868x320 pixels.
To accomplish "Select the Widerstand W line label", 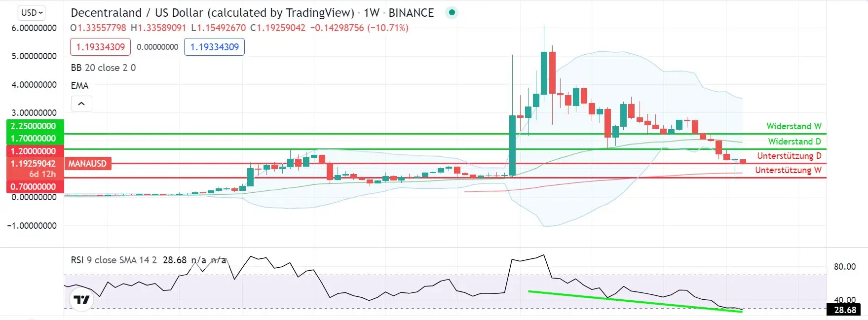I will (793, 126).
